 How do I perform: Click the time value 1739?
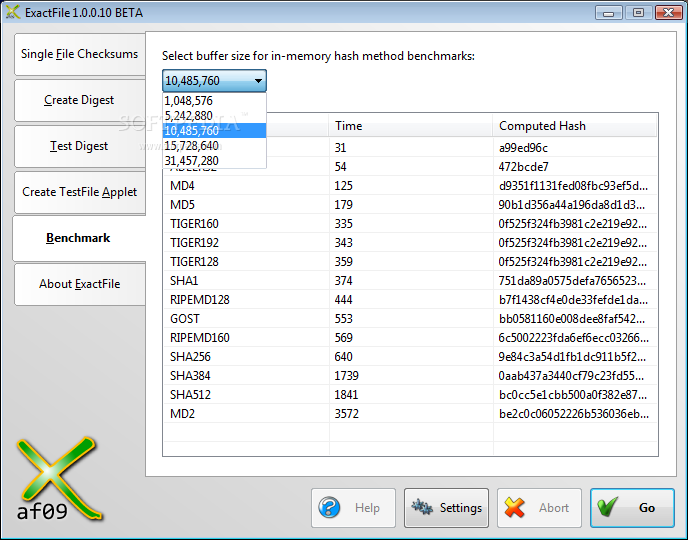click(x=347, y=376)
